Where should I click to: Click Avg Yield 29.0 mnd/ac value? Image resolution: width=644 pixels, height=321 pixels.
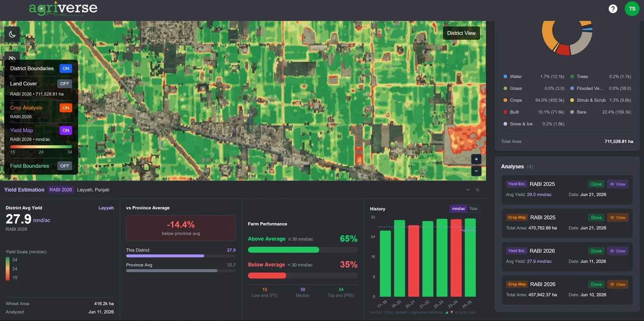tap(539, 195)
